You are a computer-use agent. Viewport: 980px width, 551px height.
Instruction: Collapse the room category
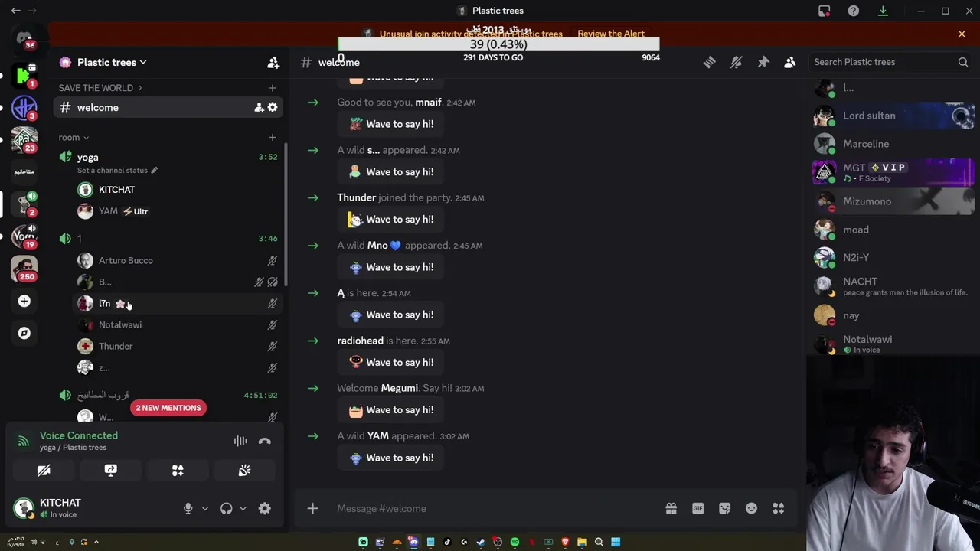(73, 138)
